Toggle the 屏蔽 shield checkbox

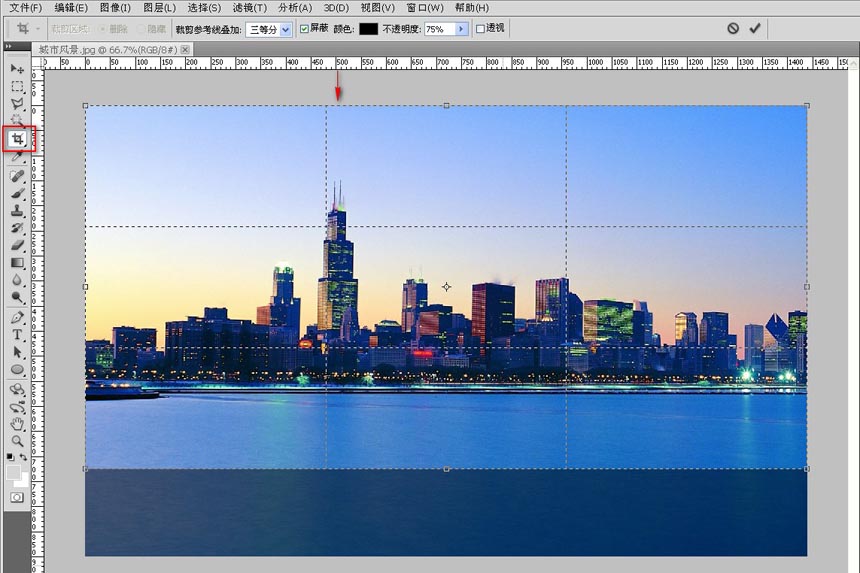(305, 29)
